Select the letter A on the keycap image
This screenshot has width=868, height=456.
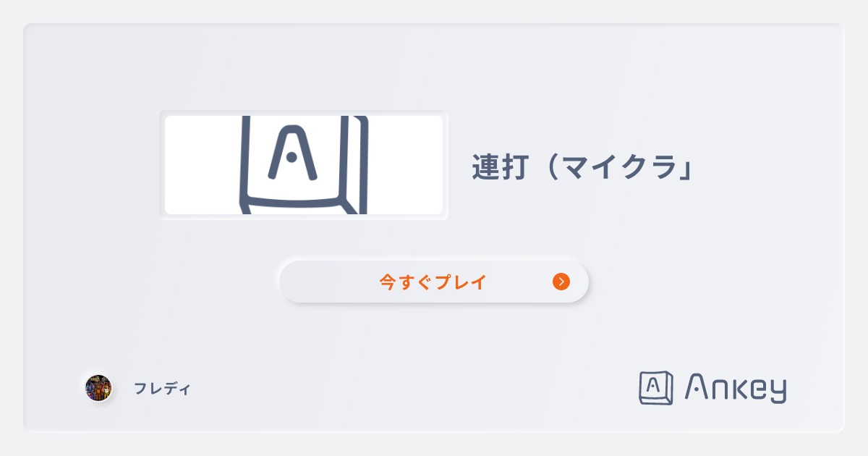click(x=292, y=153)
